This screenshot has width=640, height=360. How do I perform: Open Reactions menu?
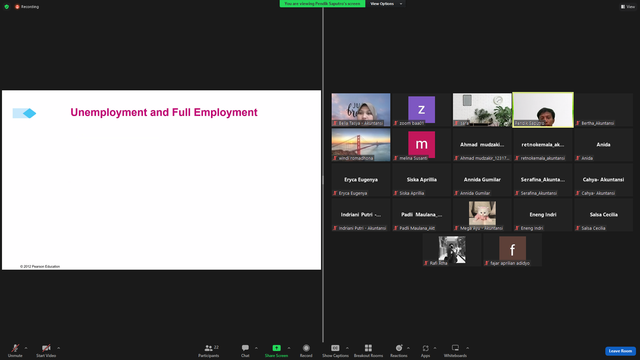(x=399, y=350)
